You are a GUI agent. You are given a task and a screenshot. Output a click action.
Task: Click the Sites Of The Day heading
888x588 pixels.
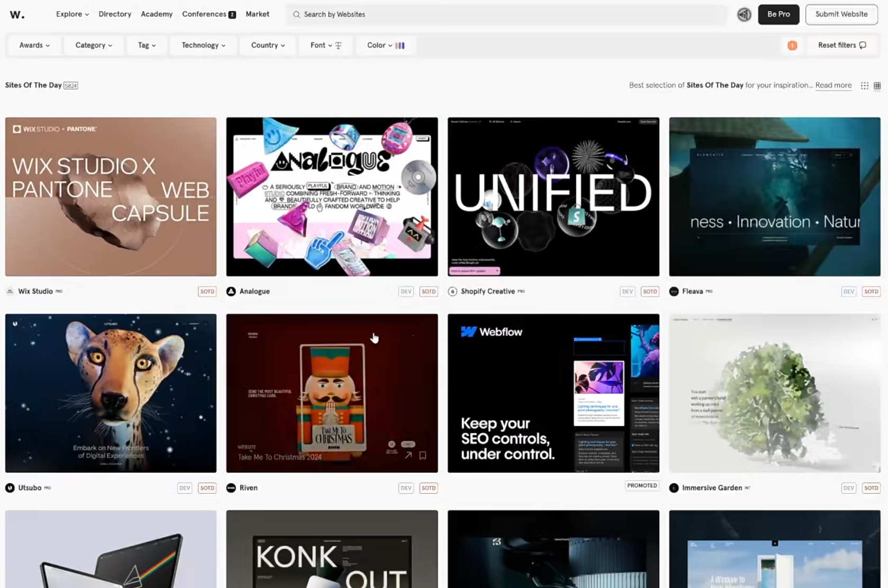pyautogui.click(x=33, y=85)
